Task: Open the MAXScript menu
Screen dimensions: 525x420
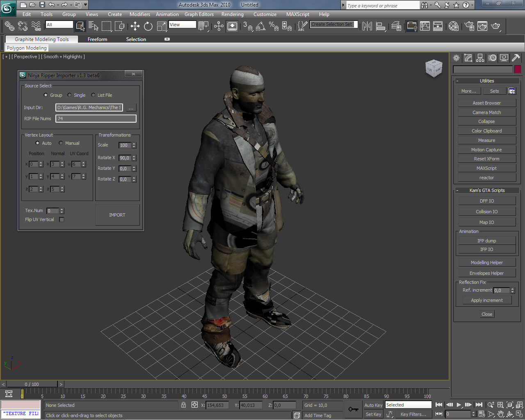Action: tap(298, 14)
